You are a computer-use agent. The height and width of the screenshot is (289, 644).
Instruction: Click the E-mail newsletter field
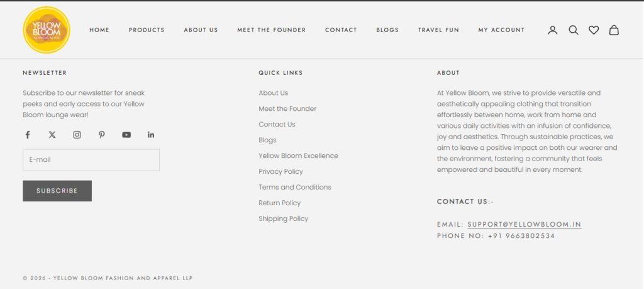tap(91, 160)
